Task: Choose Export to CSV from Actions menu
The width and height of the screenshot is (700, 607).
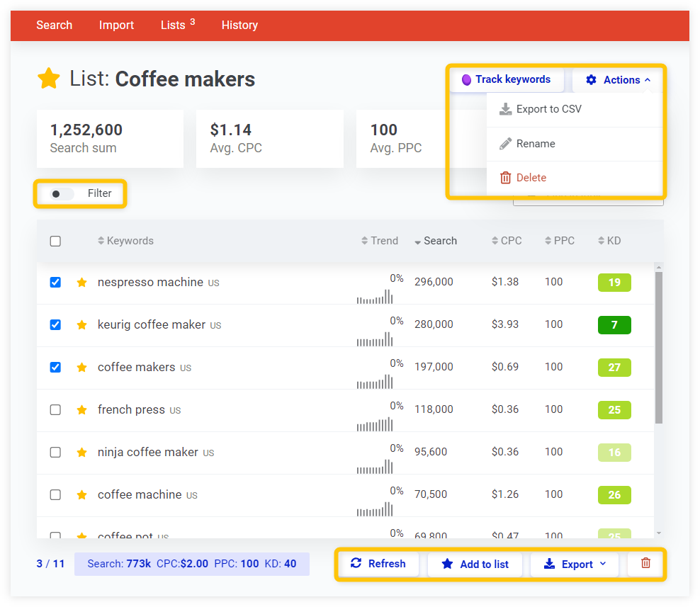Action: pos(548,109)
